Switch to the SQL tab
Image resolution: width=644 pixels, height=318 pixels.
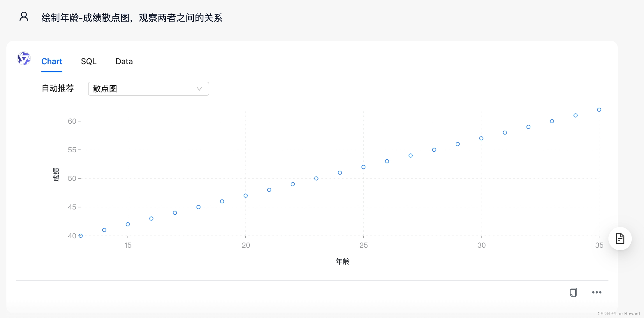coord(89,61)
